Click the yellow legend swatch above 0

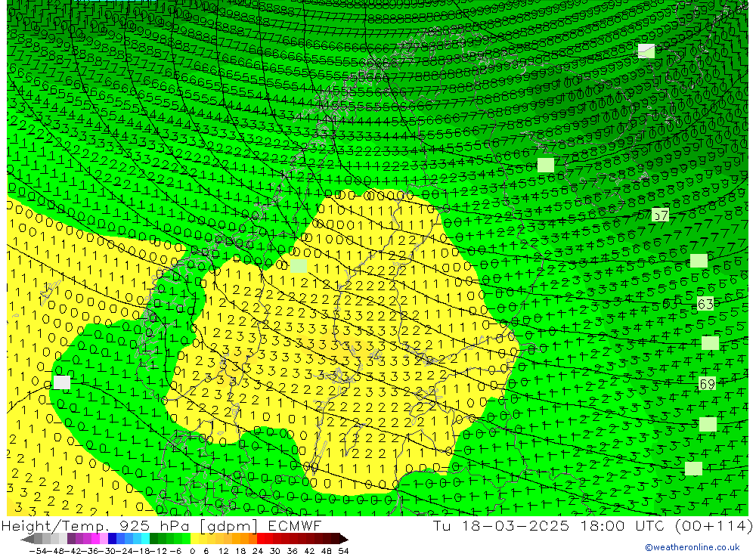[x=194, y=539]
